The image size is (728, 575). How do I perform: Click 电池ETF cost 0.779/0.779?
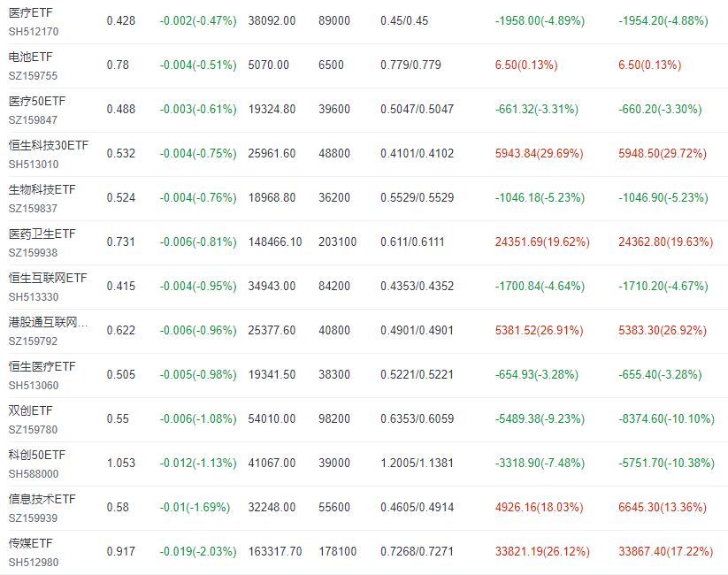411,65
